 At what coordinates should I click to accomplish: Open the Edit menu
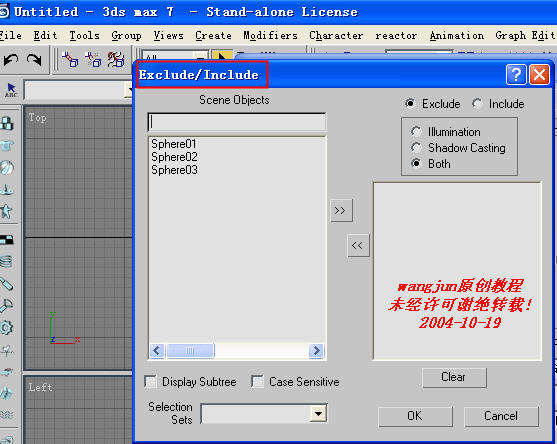click(x=45, y=36)
